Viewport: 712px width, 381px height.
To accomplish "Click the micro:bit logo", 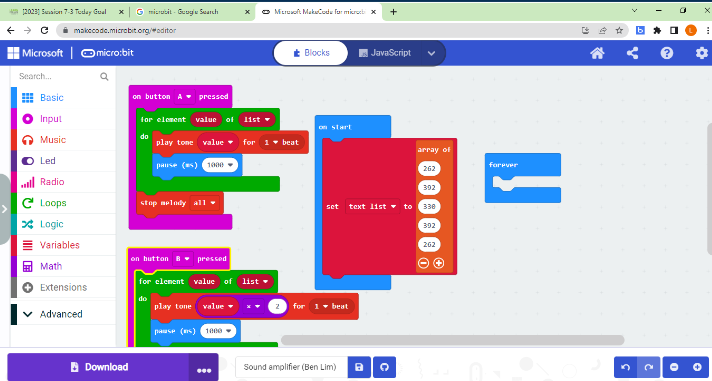I will [x=107, y=53].
